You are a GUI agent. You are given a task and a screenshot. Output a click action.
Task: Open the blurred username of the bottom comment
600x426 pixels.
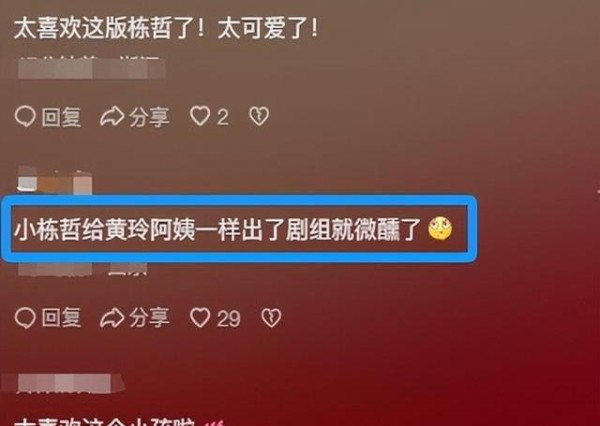pos(64,384)
